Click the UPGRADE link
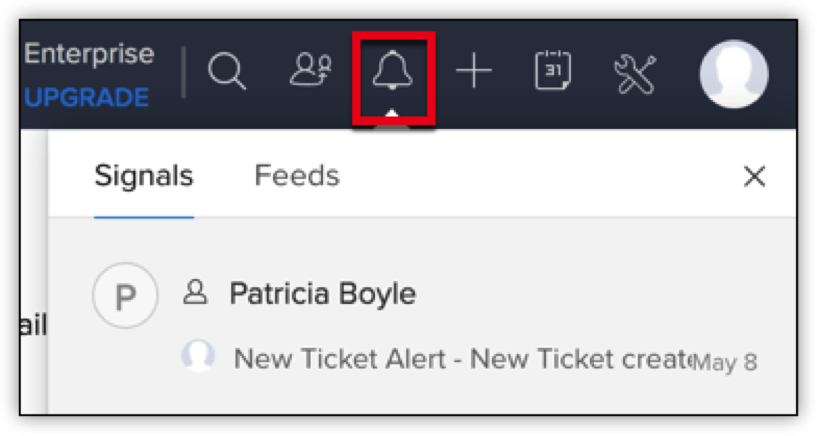The height and width of the screenshot is (436, 817). point(87,98)
